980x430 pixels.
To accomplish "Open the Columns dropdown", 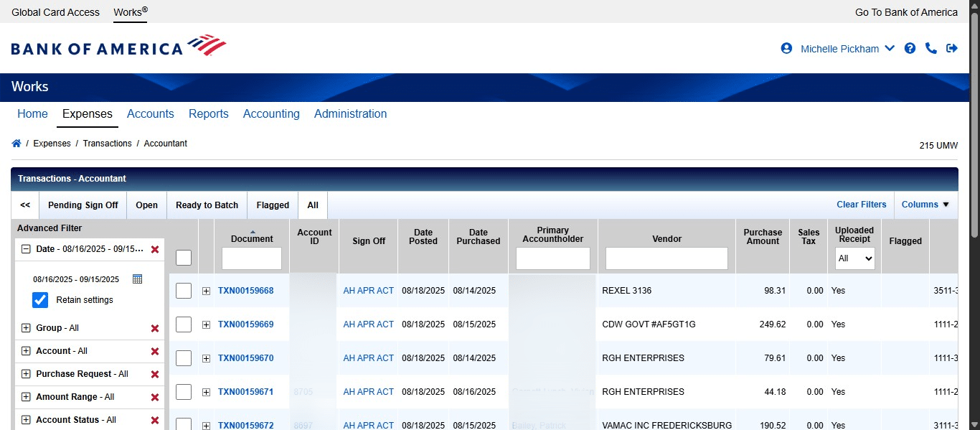I will tap(925, 205).
